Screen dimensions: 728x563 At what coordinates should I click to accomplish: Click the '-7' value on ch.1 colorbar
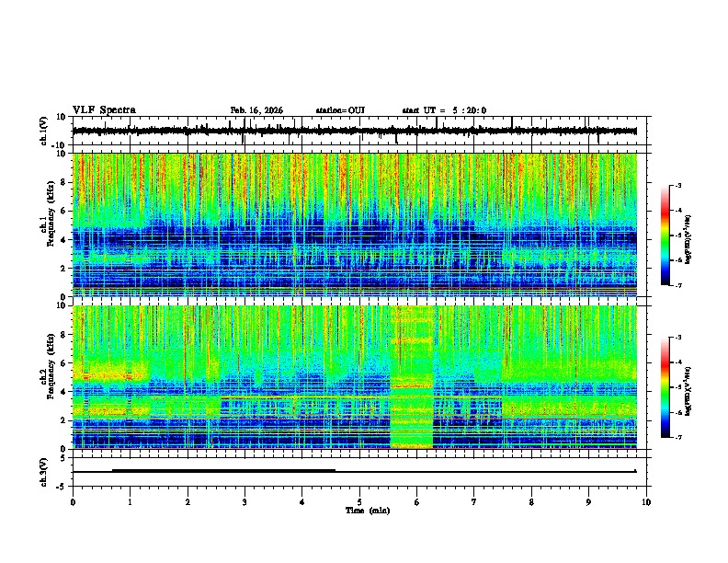(677, 286)
